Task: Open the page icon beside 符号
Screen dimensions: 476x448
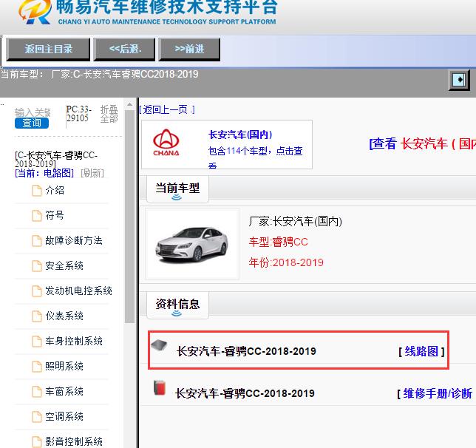Action: coord(37,216)
